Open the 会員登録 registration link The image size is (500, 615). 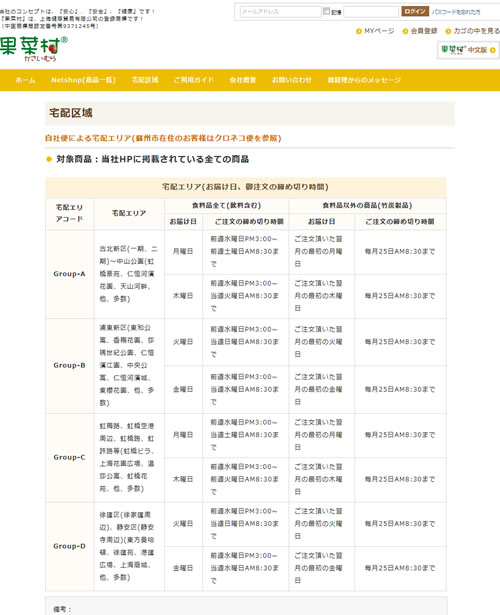424,31
